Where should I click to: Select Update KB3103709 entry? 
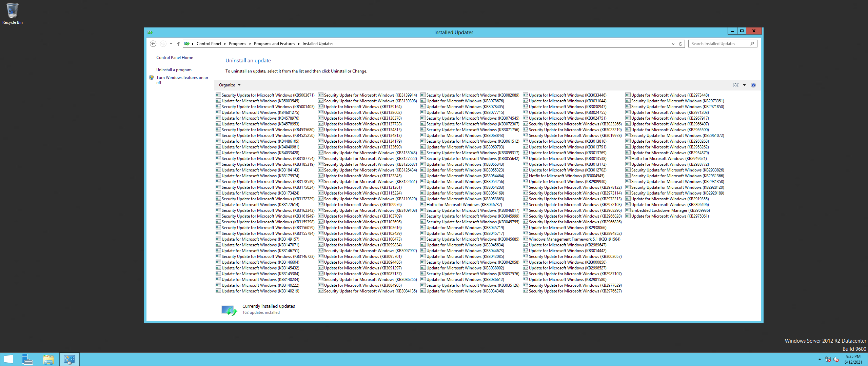tap(360, 216)
